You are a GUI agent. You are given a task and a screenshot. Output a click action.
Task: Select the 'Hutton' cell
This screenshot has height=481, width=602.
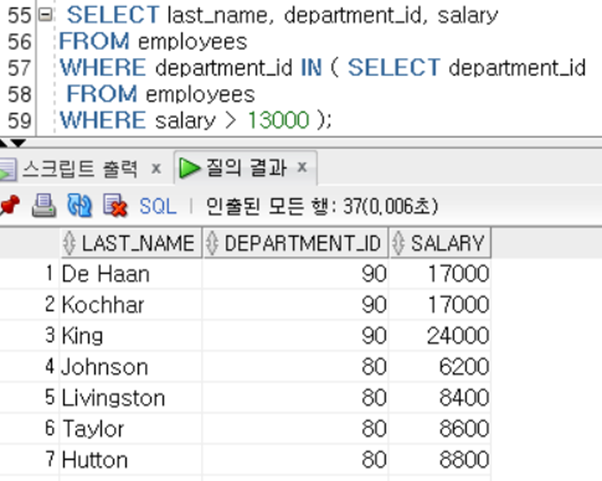(x=131, y=460)
